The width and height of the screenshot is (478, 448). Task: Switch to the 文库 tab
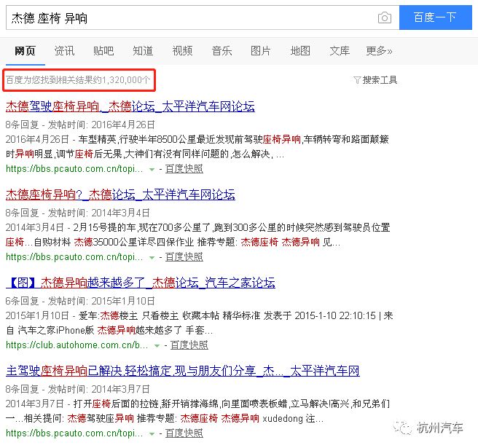coord(340,50)
